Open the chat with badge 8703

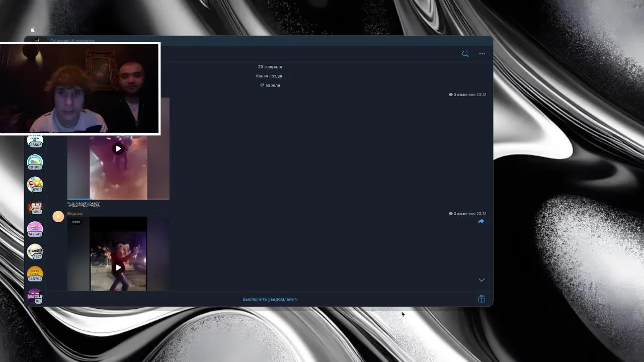point(35,184)
